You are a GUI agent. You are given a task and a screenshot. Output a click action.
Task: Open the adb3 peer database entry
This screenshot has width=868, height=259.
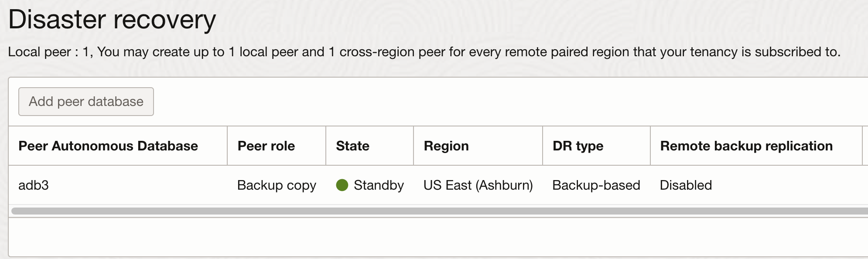pos(34,185)
